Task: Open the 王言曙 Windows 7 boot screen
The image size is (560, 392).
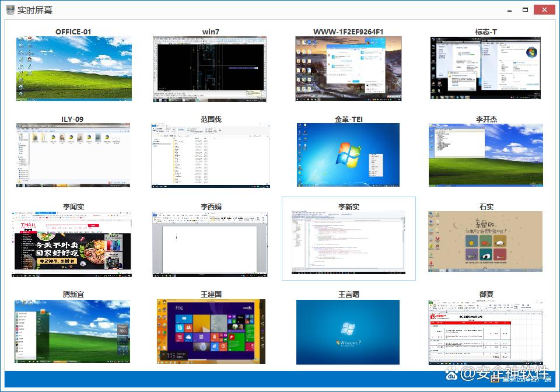Action: (x=348, y=332)
